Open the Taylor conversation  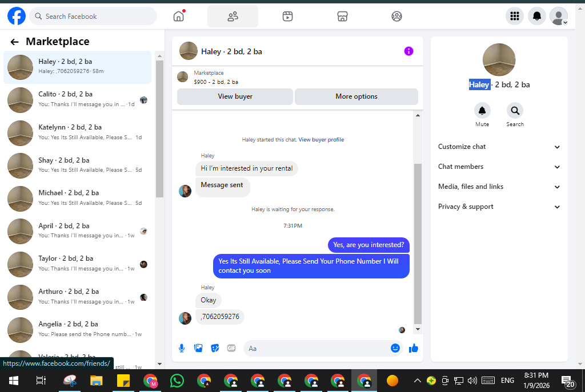tap(78, 264)
